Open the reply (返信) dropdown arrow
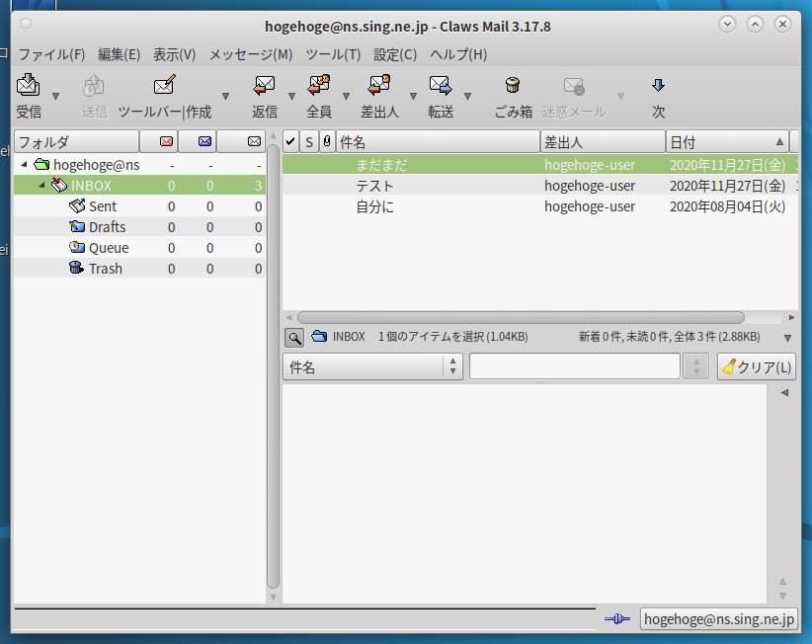The width and height of the screenshot is (812, 644). click(292, 96)
